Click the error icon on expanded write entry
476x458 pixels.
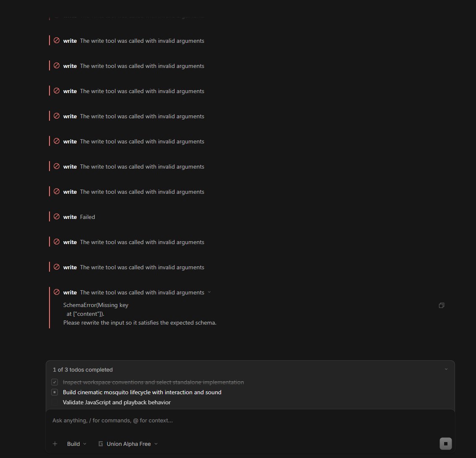click(x=57, y=292)
